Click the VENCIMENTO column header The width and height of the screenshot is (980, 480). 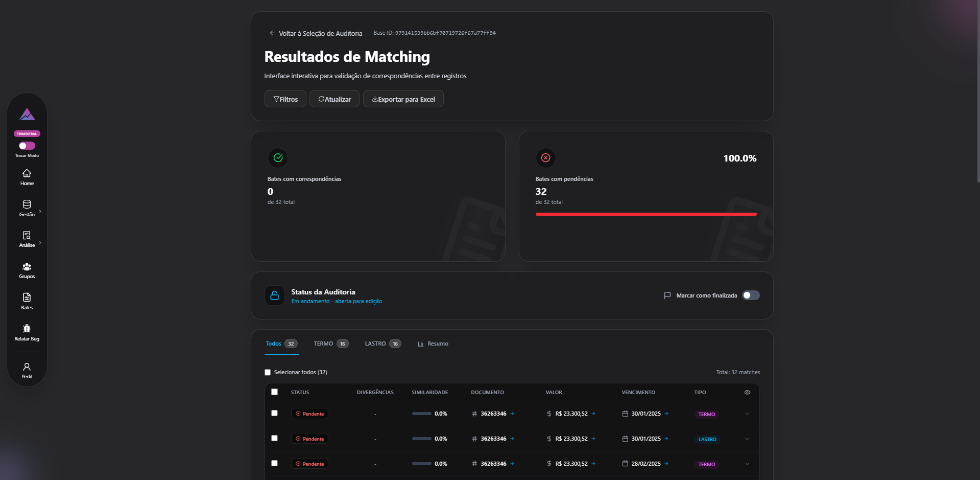pyautogui.click(x=638, y=393)
